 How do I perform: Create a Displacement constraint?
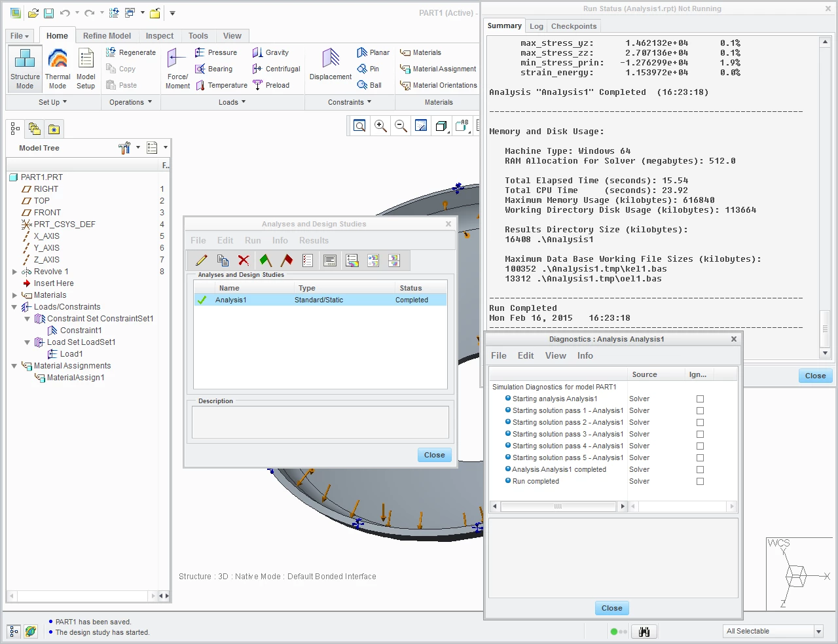click(x=331, y=64)
